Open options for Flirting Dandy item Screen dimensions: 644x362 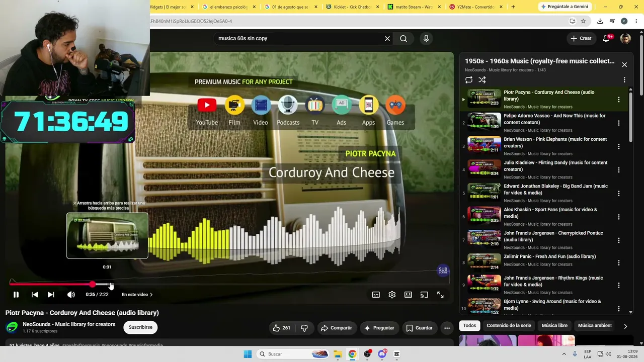[x=619, y=170]
